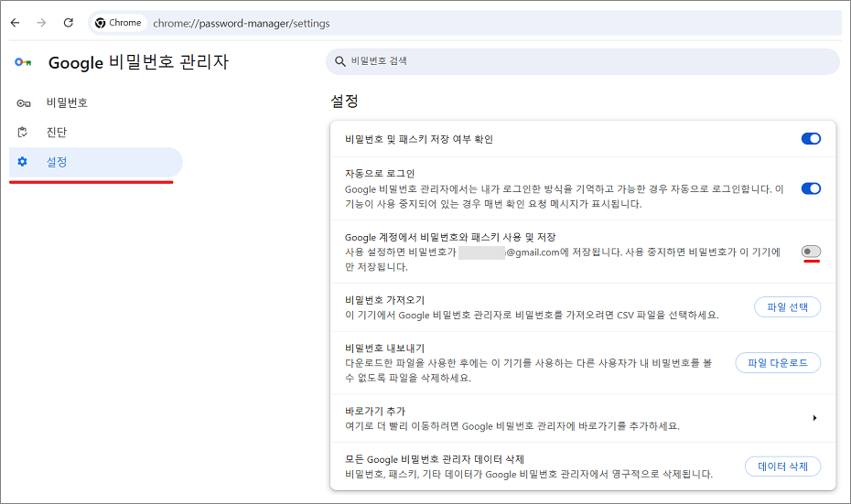Click the 비밀번호 내보내기 heading text
Screen dimensions: 851x504
(385, 349)
